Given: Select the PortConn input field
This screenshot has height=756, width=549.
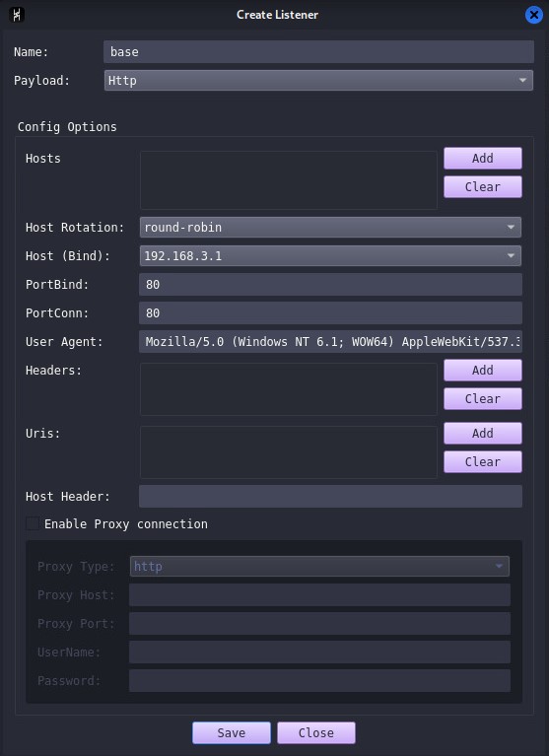Looking at the screenshot, I should tap(330, 312).
